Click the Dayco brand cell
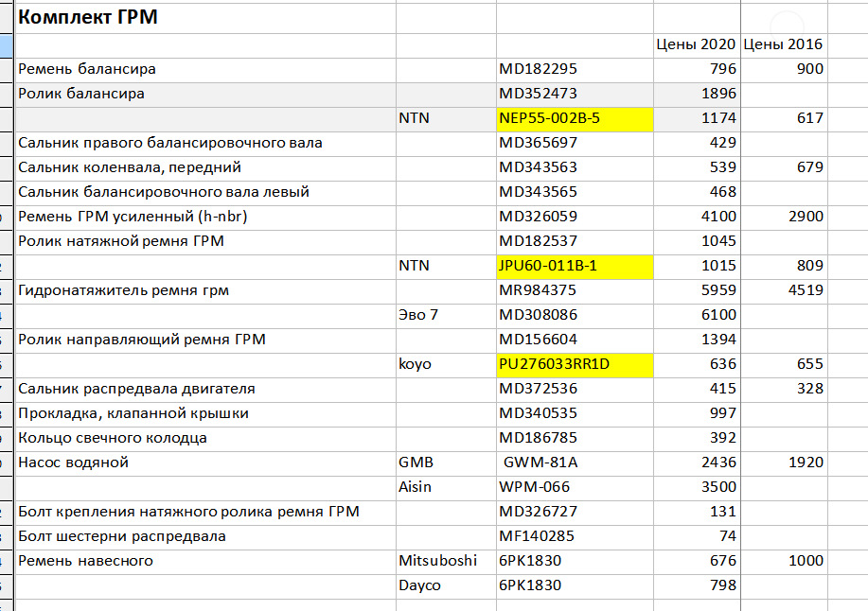Image resolution: width=868 pixels, height=611 pixels. click(x=446, y=586)
